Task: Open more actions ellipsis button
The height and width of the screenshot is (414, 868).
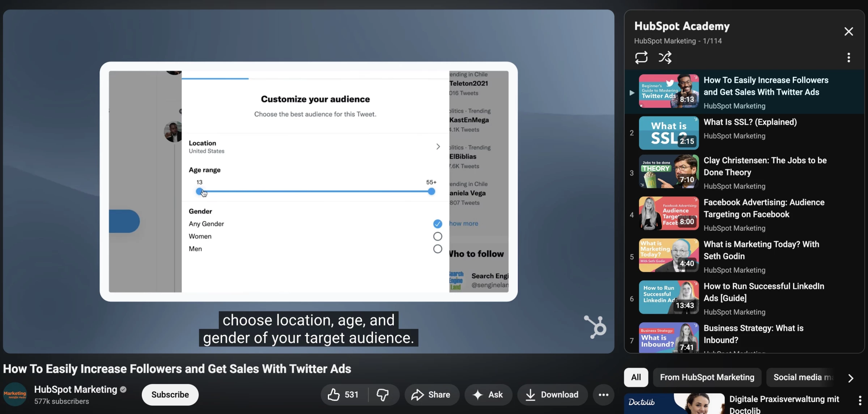Action: 603,394
